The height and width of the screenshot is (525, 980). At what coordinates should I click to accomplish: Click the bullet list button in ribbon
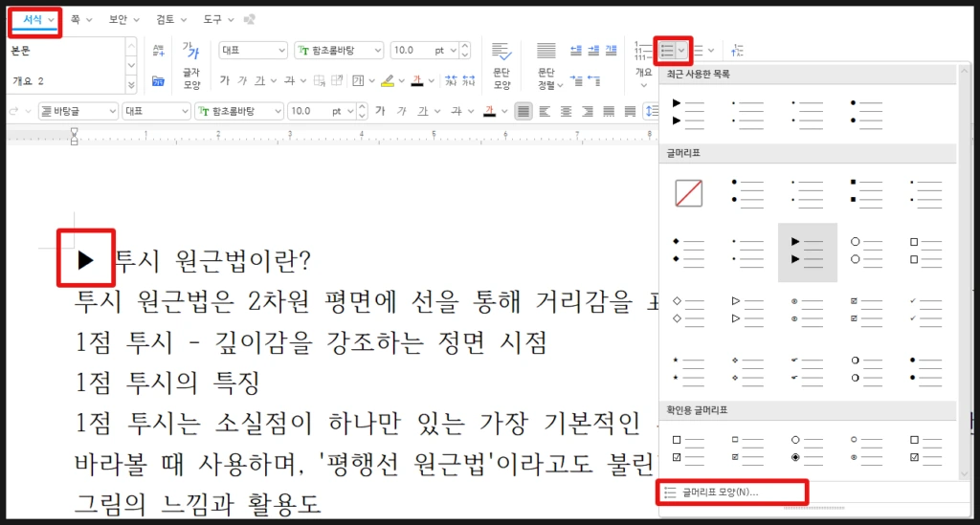[667, 51]
